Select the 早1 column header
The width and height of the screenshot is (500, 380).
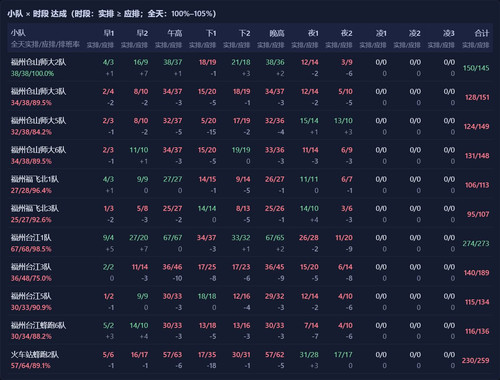pos(109,33)
